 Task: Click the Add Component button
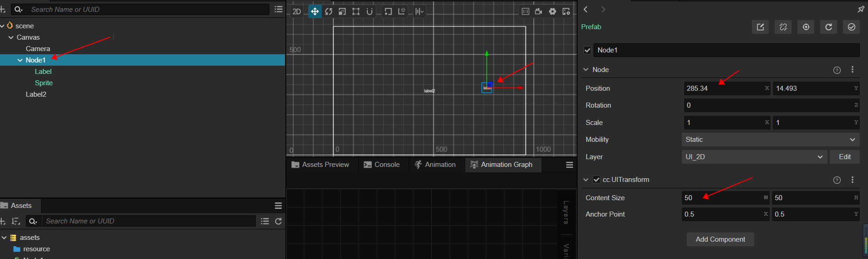click(x=720, y=239)
